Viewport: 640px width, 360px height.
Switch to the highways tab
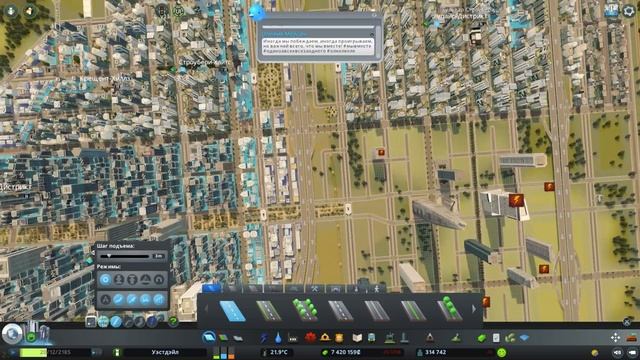click(x=273, y=289)
